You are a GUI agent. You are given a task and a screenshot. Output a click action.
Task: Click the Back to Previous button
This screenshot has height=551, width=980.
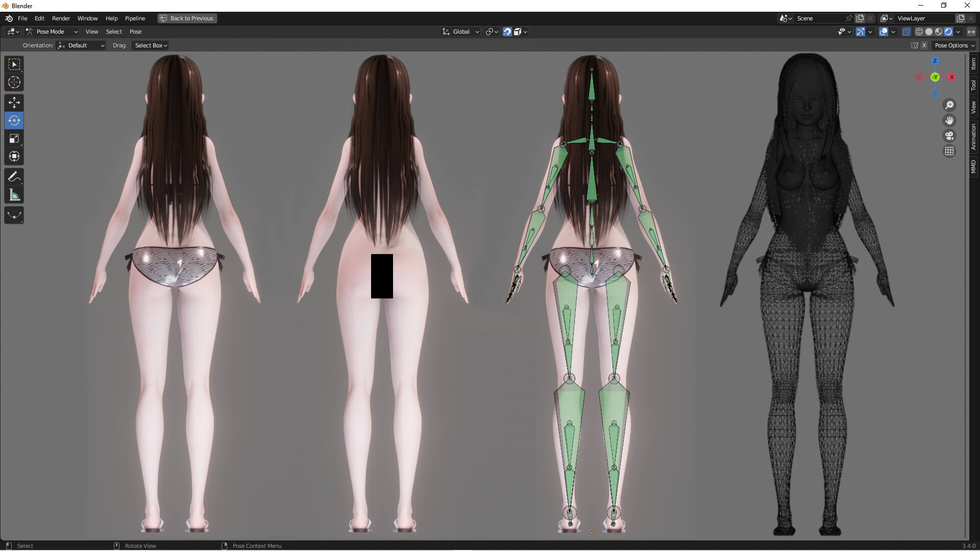pyautogui.click(x=187, y=18)
